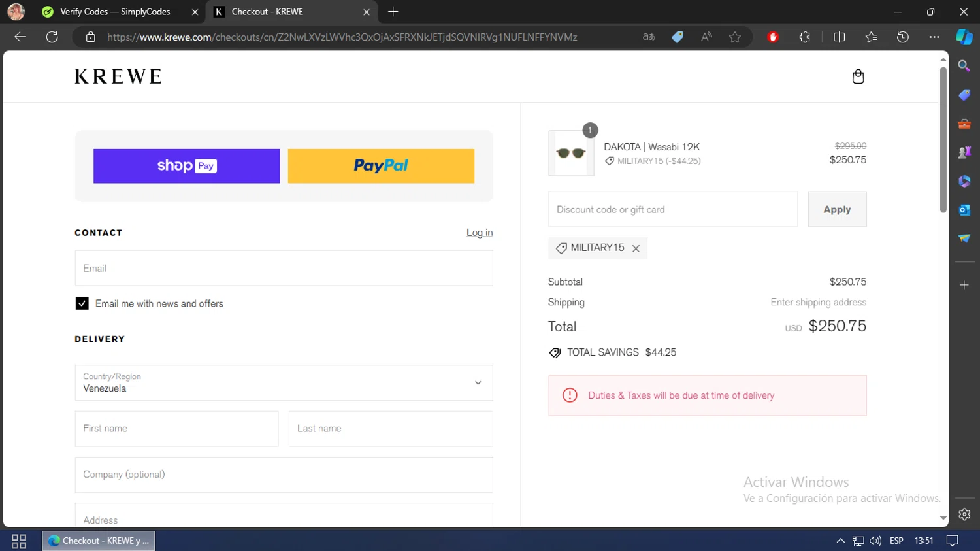Apply the discount code

click(837, 209)
